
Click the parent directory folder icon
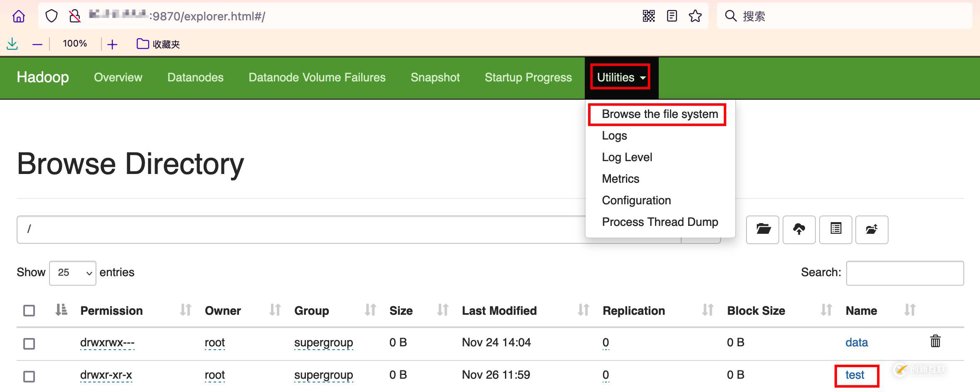point(872,229)
